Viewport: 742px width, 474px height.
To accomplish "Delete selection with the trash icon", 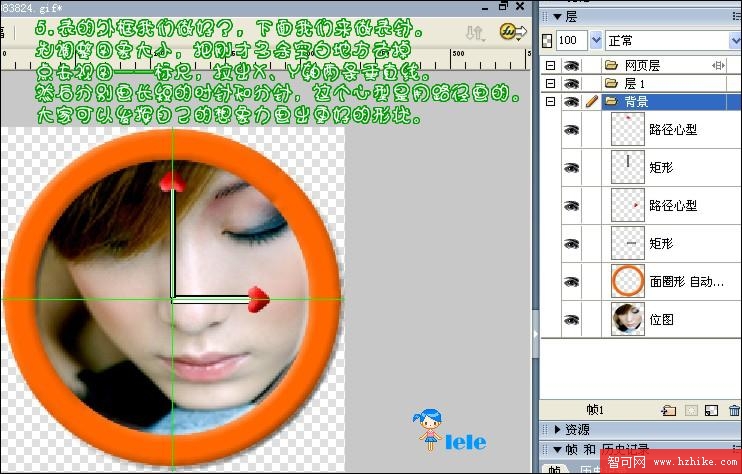I will coord(734,410).
